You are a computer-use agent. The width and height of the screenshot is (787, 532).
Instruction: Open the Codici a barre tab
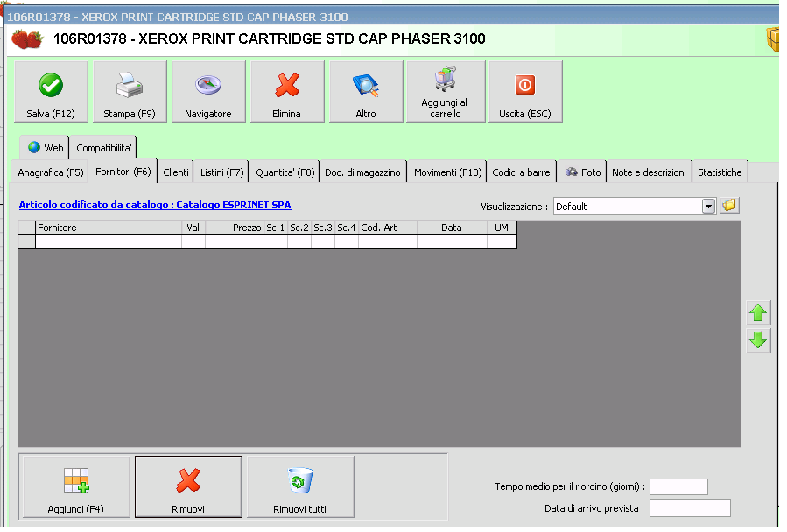pyautogui.click(x=521, y=172)
